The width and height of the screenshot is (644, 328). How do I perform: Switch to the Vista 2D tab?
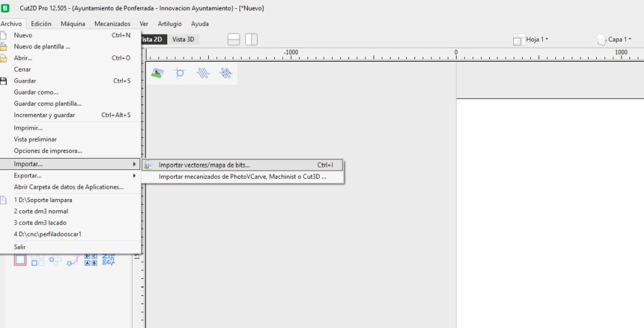pos(154,40)
